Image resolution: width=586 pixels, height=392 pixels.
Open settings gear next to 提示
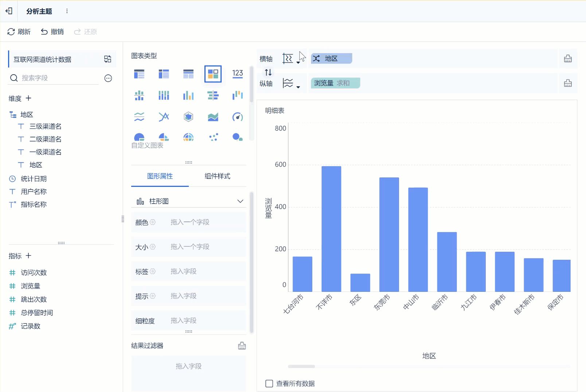[x=153, y=296]
